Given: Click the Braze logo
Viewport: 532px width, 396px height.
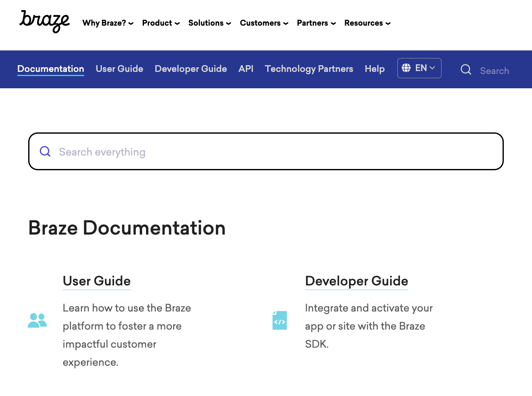Looking at the screenshot, I should click(x=44, y=22).
